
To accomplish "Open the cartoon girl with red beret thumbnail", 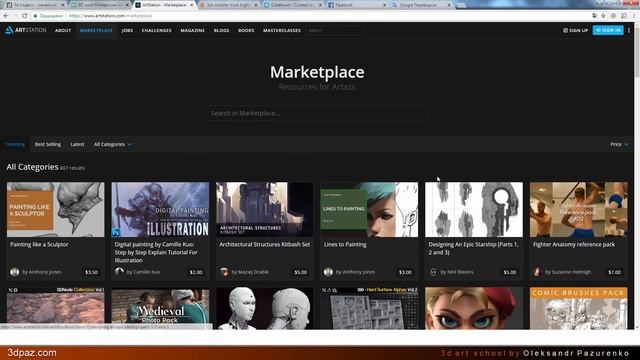I will 473,308.
